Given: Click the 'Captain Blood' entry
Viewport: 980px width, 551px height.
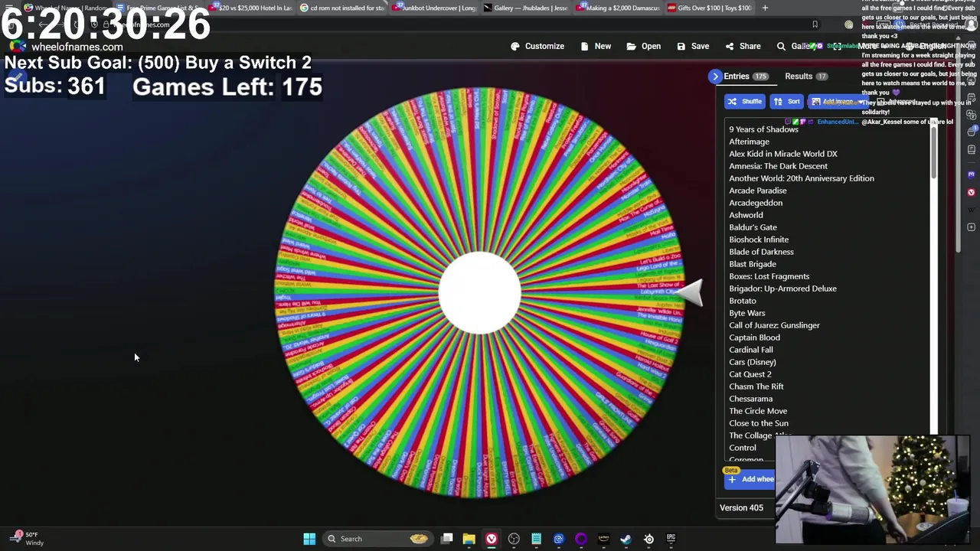Looking at the screenshot, I should click(754, 337).
